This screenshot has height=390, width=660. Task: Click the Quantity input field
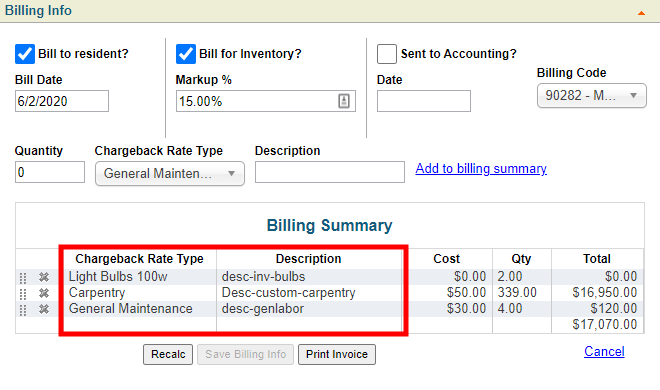tap(50, 172)
